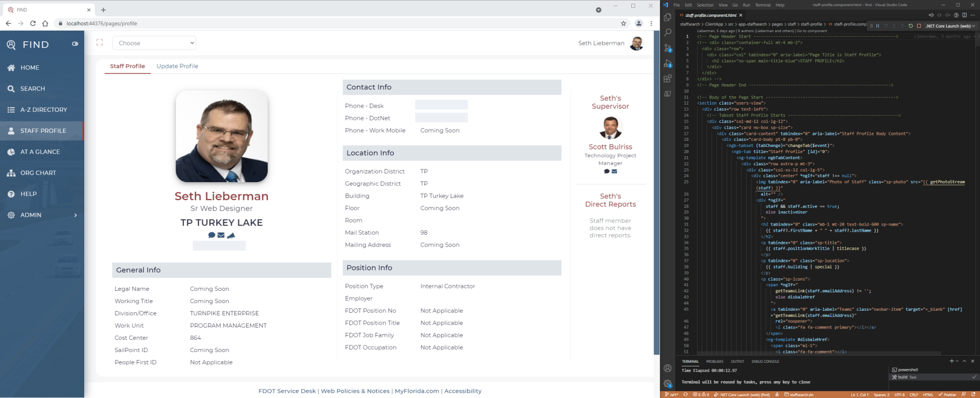Open the PROBLEMS panel tab
The height and width of the screenshot is (398, 980).
point(714,361)
